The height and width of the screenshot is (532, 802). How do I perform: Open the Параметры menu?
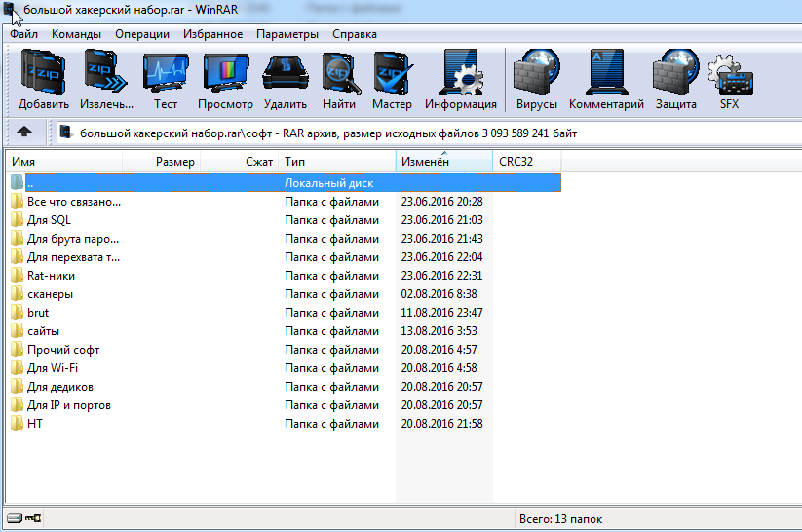287,34
